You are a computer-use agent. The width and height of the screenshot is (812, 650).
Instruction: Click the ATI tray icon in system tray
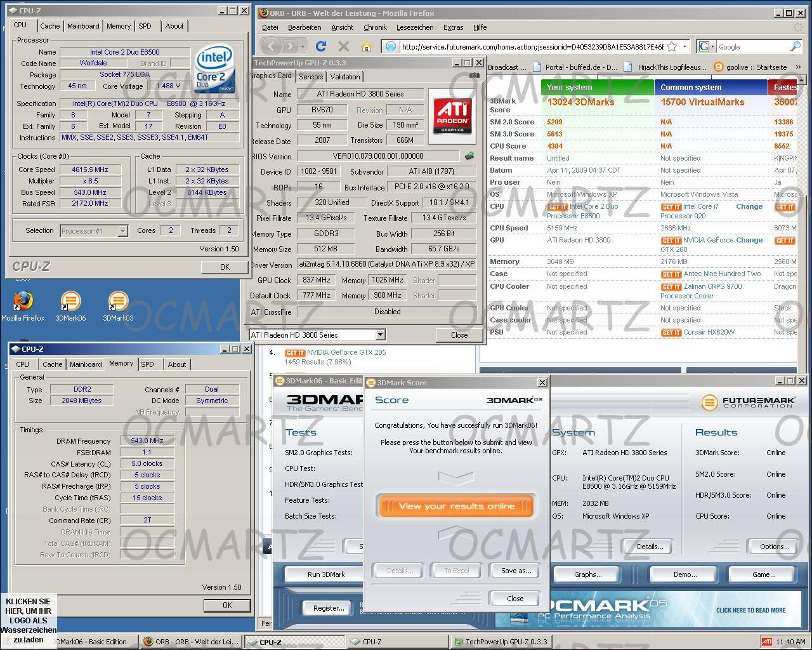(x=766, y=642)
